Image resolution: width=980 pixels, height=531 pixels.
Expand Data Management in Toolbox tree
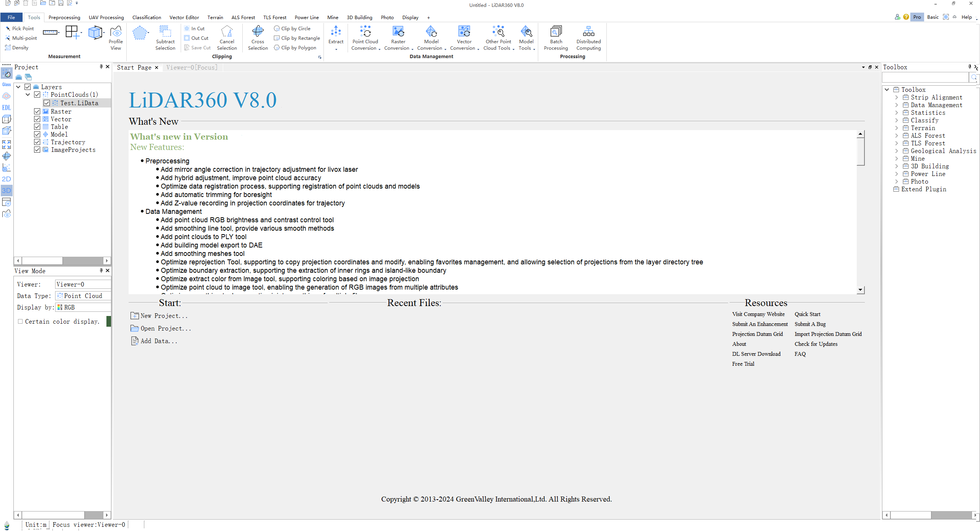(897, 105)
